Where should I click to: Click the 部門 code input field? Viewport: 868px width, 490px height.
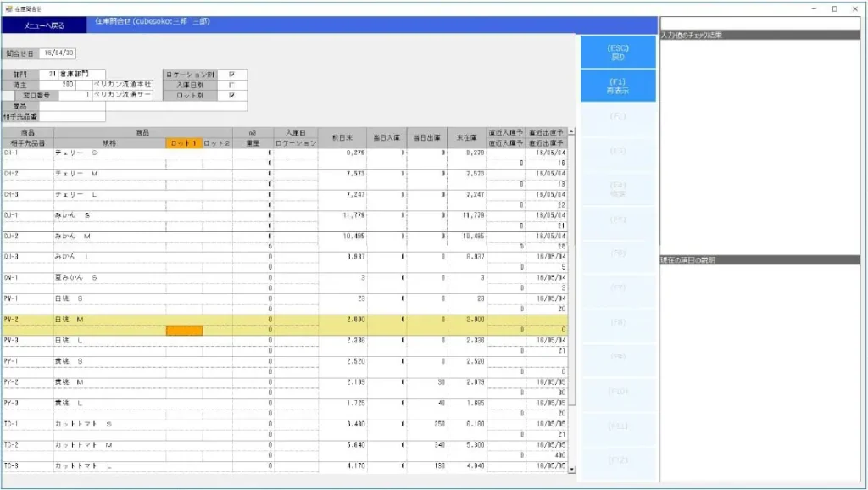[x=48, y=74]
